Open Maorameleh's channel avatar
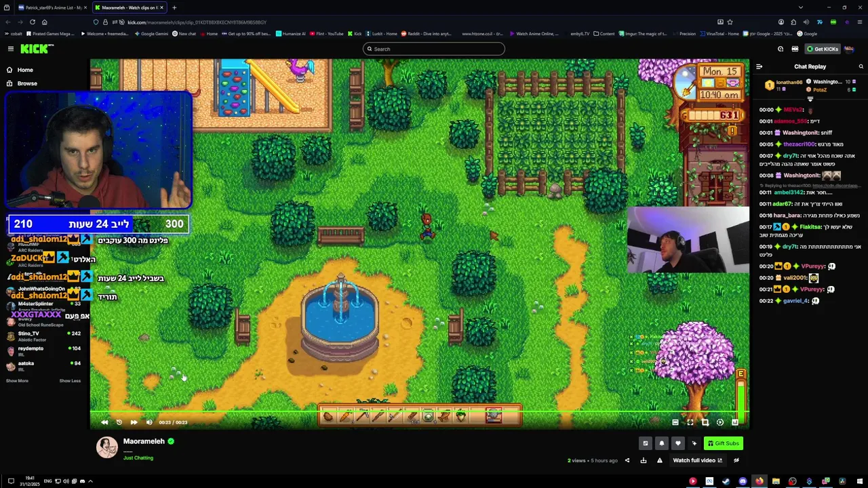Image resolution: width=868 pixels, height=488 pixels. click(x=106, y=447)
